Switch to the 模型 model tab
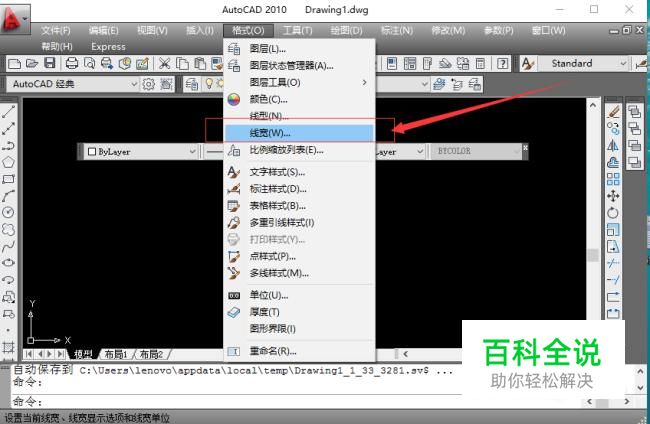The image size is (650, 424). tap(83, 354)
